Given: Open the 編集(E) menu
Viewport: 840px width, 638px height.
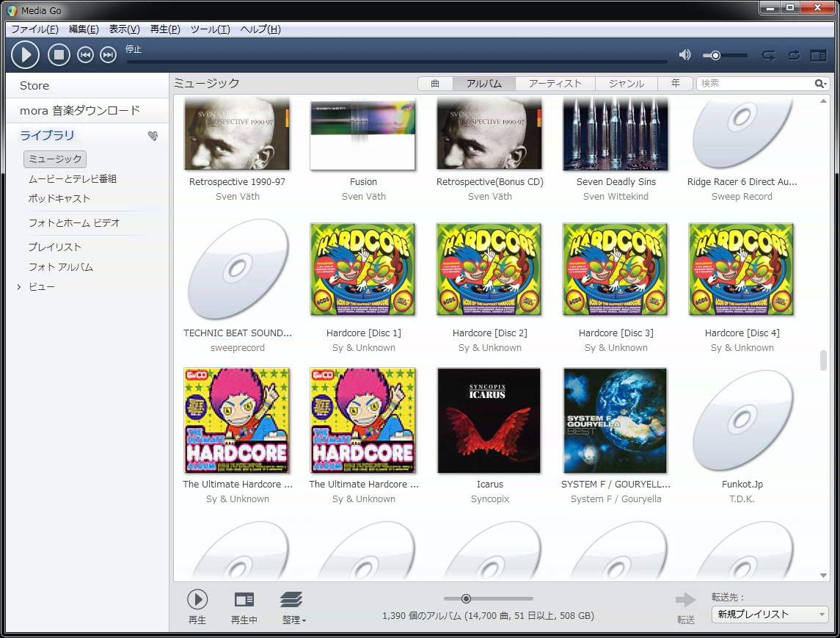Looking at the screenshot, I should coord(84,29).
